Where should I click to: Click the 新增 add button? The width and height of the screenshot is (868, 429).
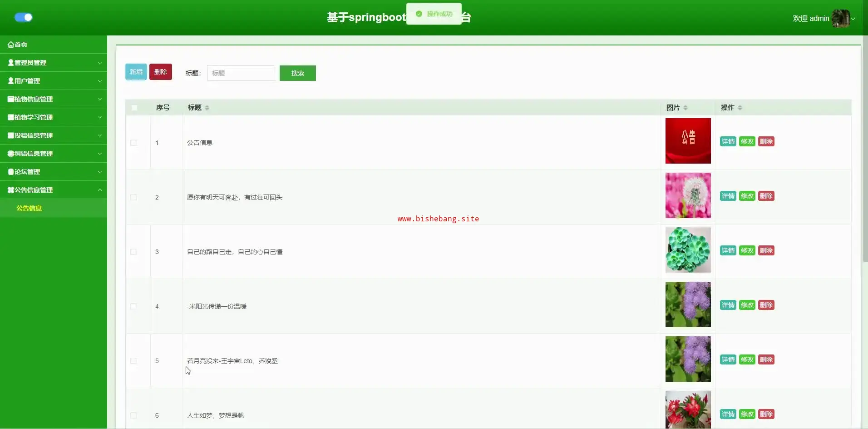point(136,72)
